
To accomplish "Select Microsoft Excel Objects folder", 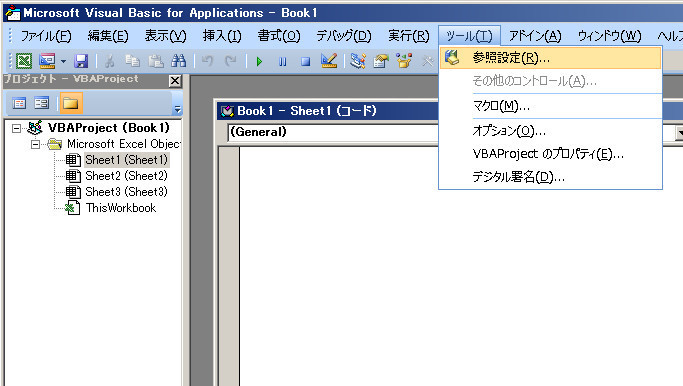I will 123,144.
